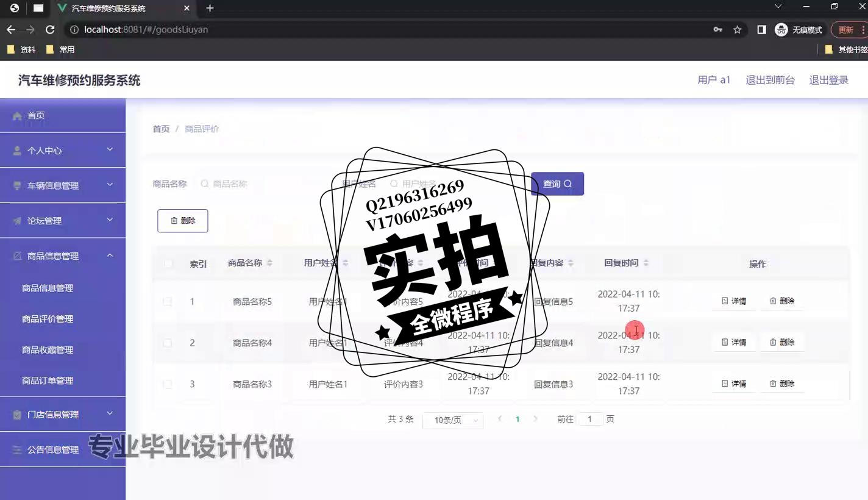
Task: Open 其他书签 folder
Action: 847,49
